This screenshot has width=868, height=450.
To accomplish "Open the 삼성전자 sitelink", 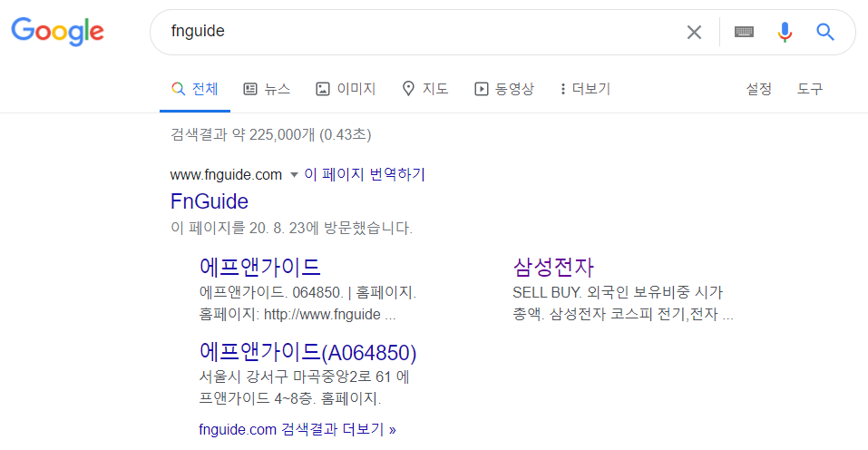I will 553,268.
